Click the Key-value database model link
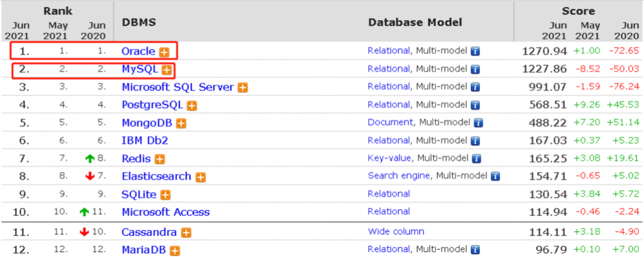 coord(389,158)
